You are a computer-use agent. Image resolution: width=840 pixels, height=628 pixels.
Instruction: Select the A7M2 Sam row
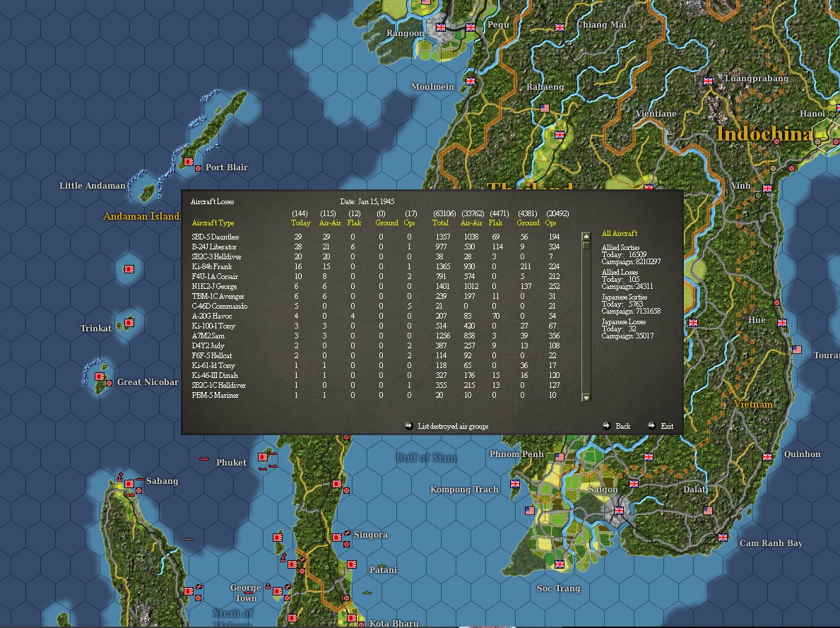376,336
